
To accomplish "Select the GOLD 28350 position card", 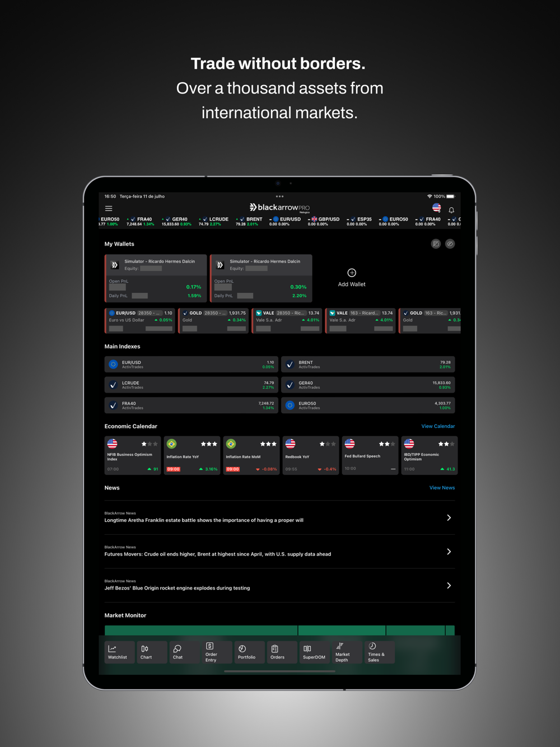I will [213, 321].
